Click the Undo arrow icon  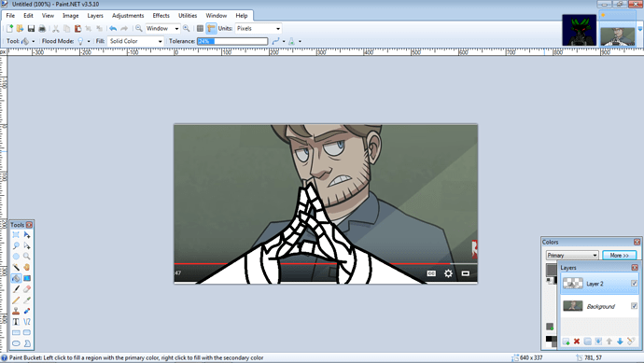[113, 28]
